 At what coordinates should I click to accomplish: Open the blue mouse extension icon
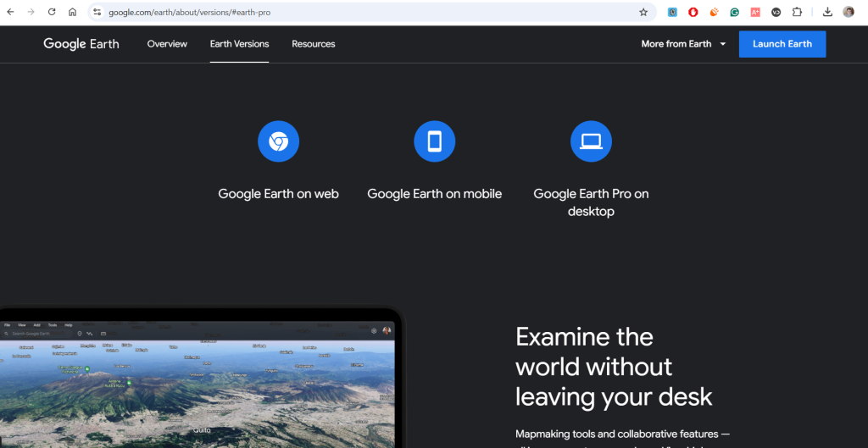[672, 12]
